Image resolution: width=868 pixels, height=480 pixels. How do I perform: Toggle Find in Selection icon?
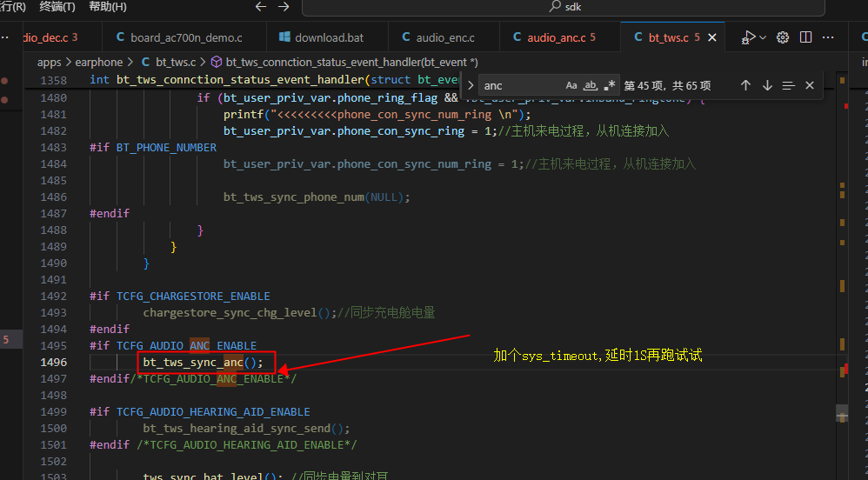788,85
